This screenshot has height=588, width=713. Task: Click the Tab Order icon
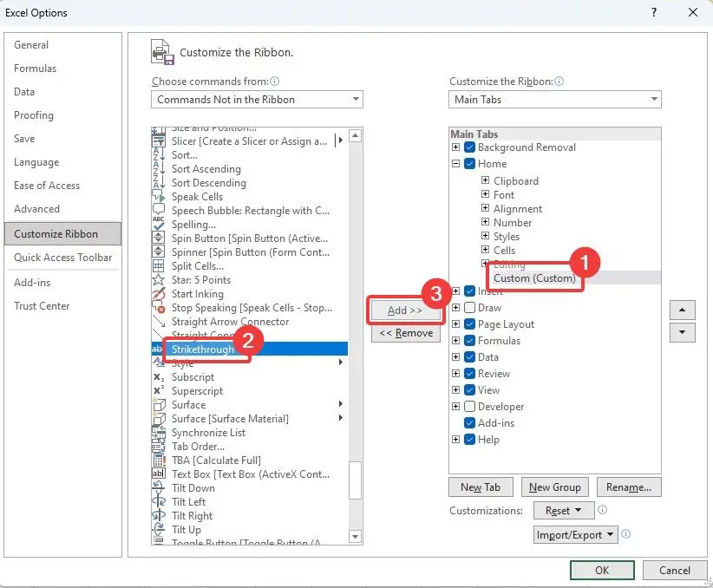158,446
